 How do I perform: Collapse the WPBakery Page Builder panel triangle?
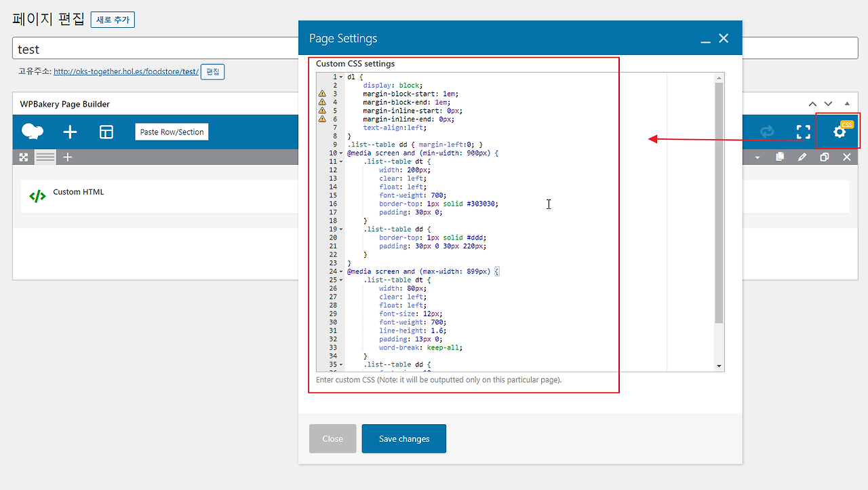pos(847,104)
